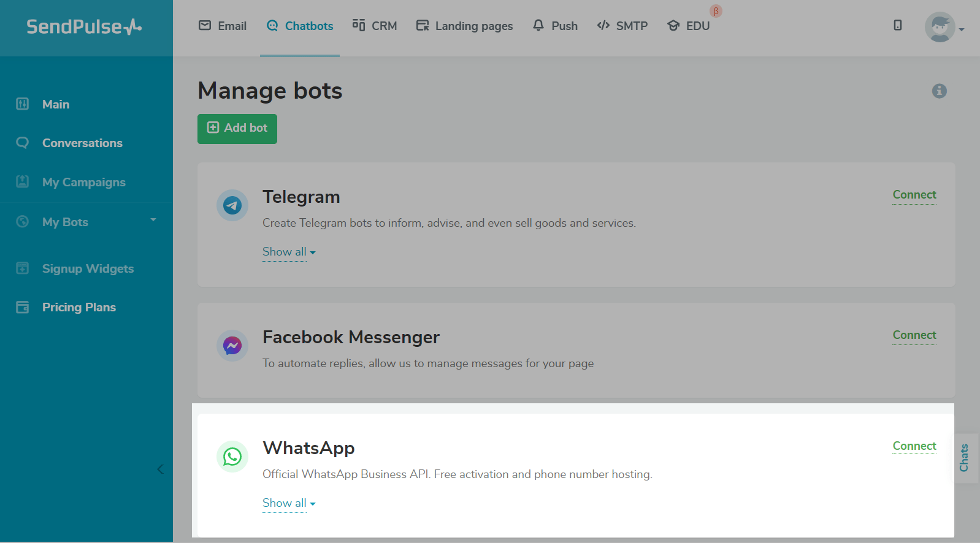
Task: Click the Telegram heading
Action: 301,197
